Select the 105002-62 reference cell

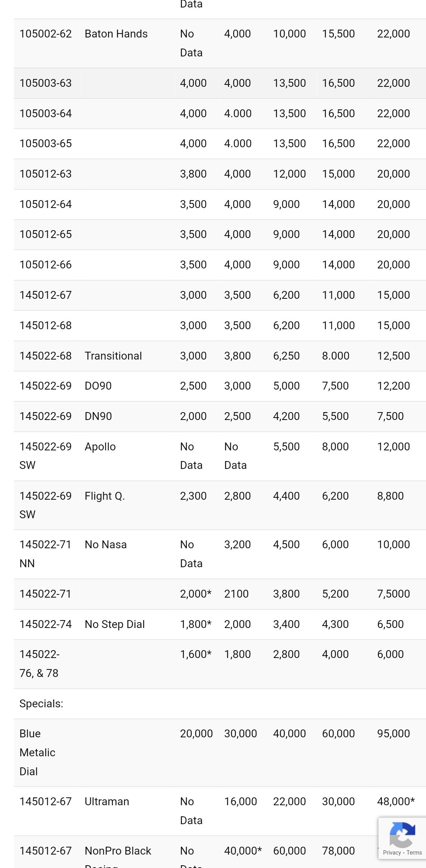(x=46, y=34)
